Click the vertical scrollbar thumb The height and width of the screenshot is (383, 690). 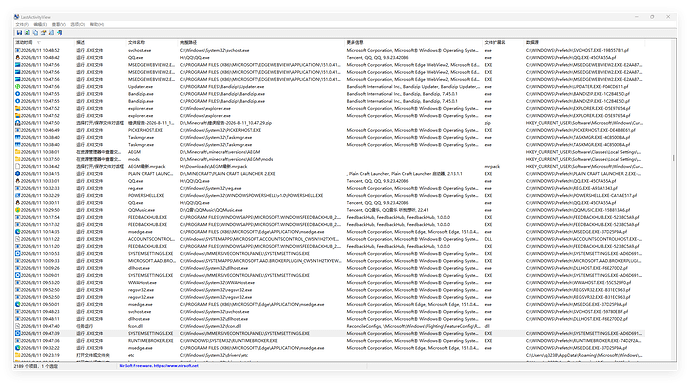click(674, 157)
